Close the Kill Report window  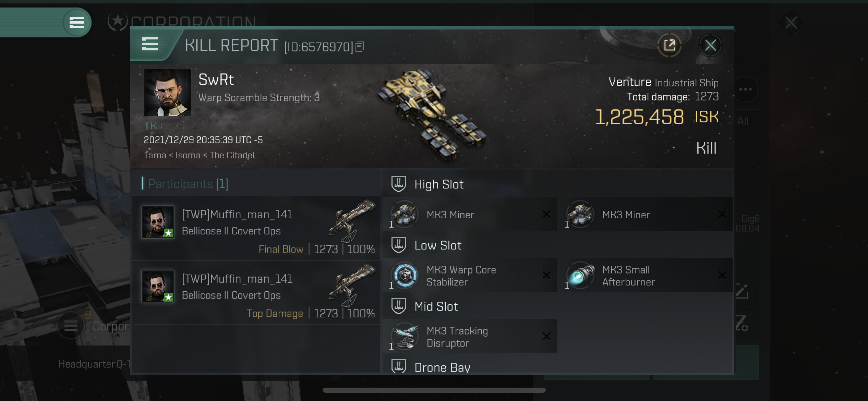pos(710,45)
